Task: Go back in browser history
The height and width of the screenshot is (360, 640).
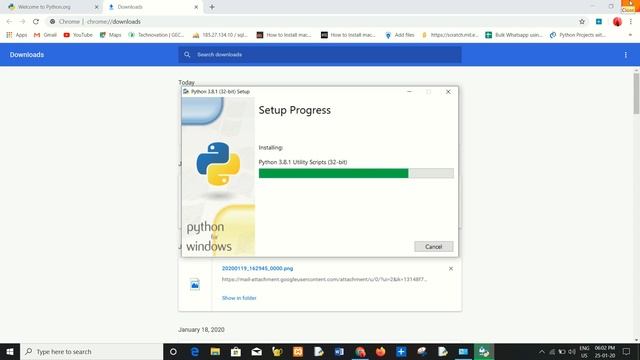Action: tap(9, 22)
